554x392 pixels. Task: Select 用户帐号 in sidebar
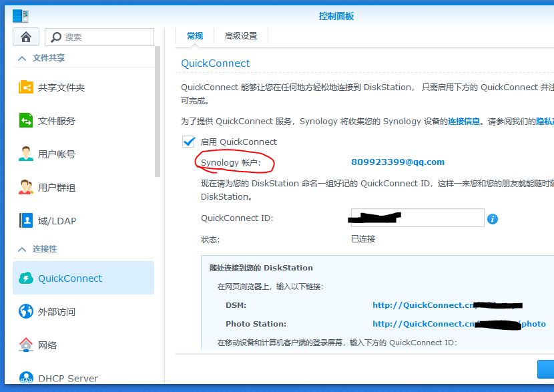click(x=57, y=154)
